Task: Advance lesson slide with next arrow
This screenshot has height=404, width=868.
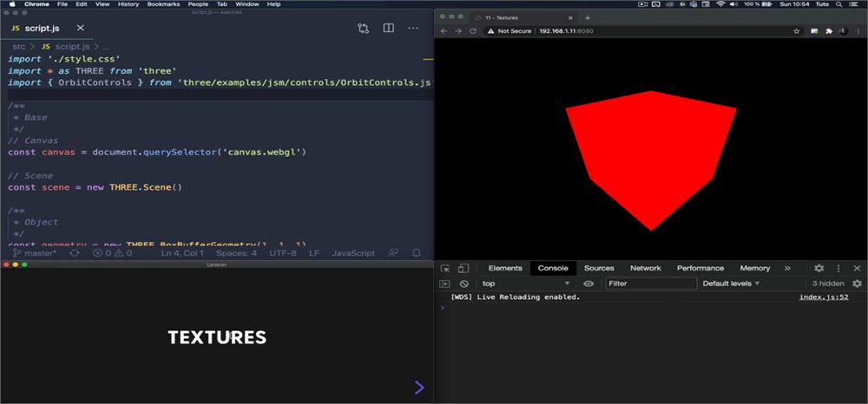Action: pos(419,388)
